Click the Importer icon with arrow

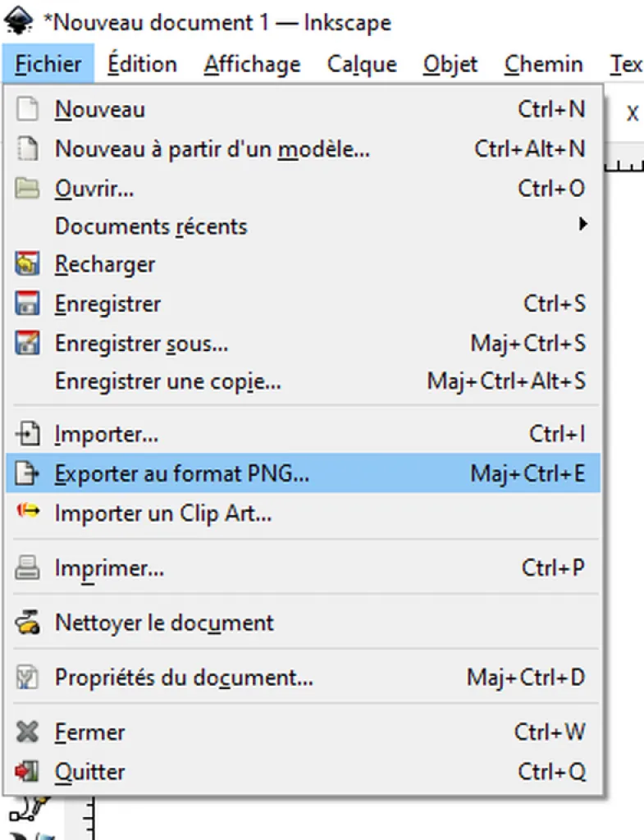click(27, 434)
